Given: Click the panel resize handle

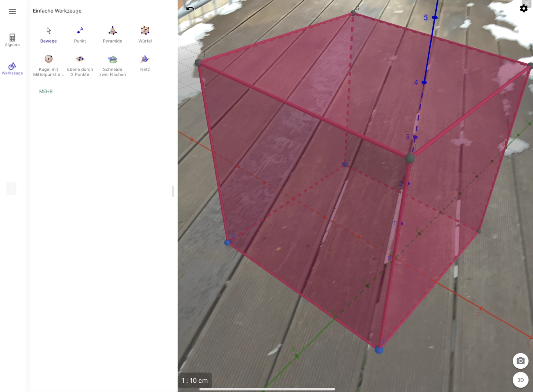Looking at the screenshot, I should pos(173,191).
